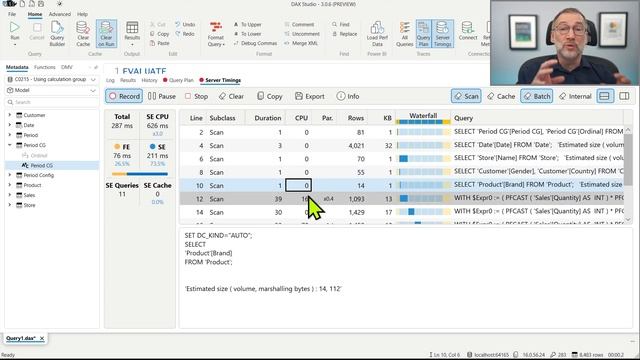Click the metadata Search field
The height and width of the screenshot is (360, 640).
point(52,102)
